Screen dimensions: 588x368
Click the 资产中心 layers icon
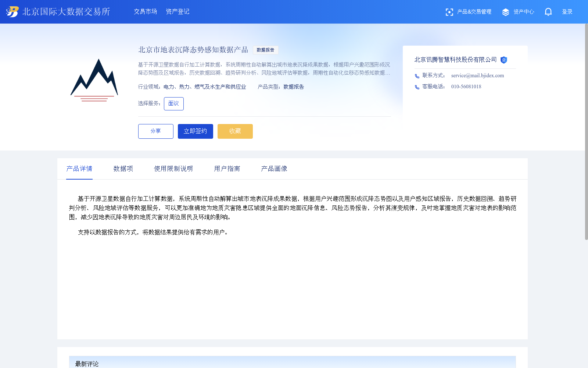point(506,12)
